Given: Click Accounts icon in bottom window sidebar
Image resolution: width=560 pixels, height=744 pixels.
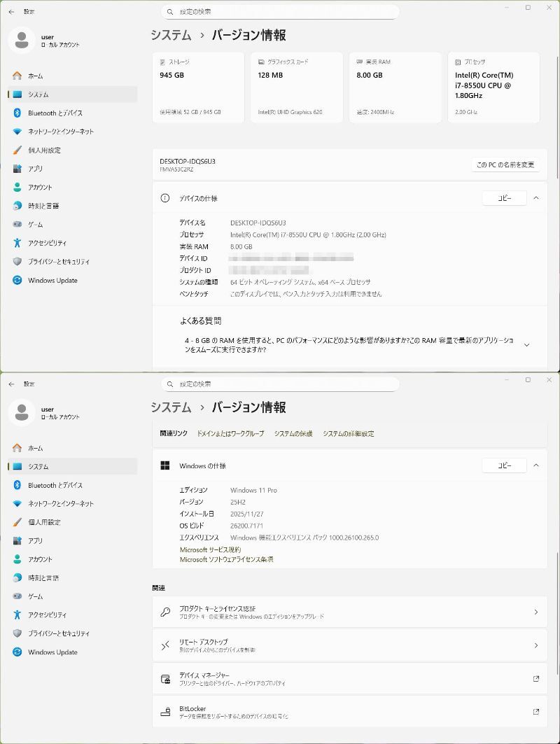Looking at the screenshot, I should (17, 559).
